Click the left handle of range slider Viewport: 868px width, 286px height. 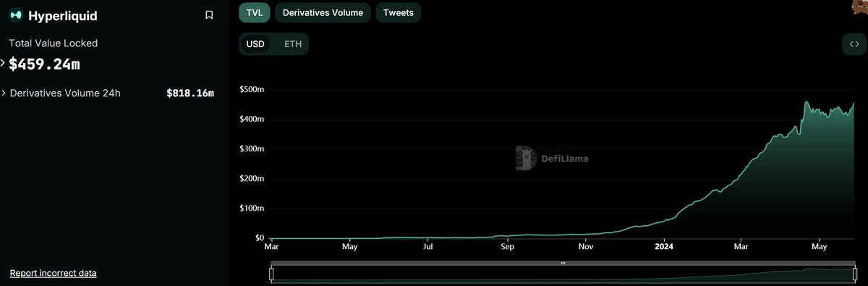tap(271, 274)
